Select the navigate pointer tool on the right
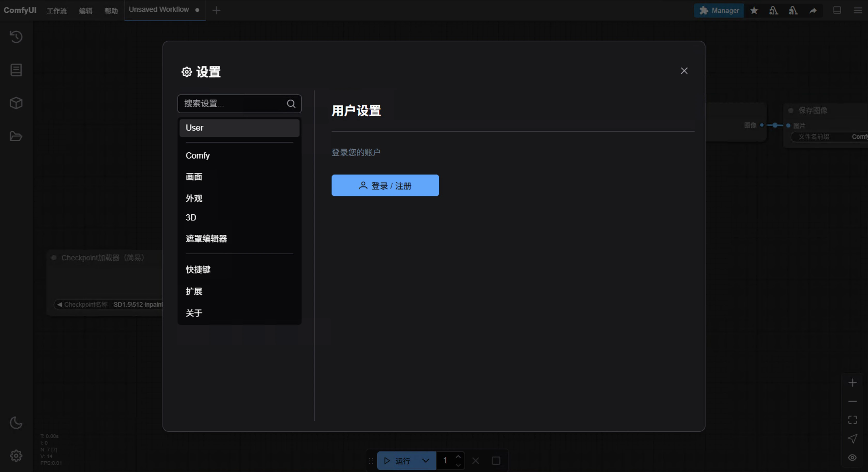The height and width of the screenshot is (472, 868). click(853, 438)
